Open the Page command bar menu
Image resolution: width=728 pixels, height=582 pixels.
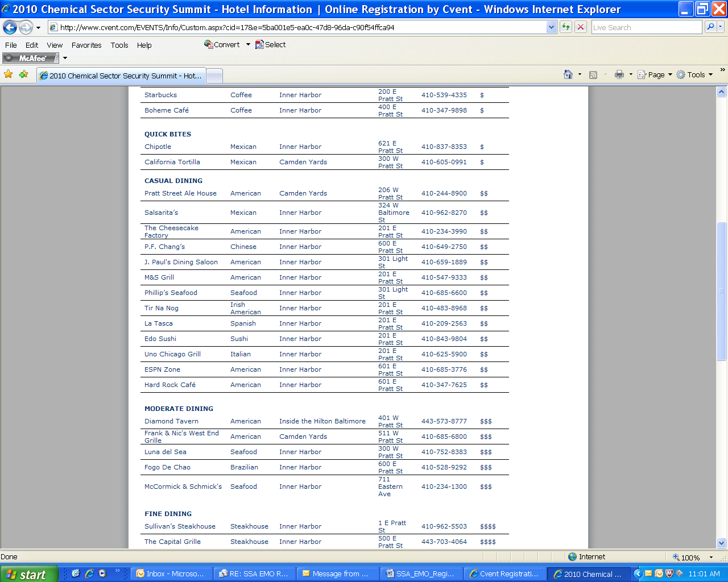(655, 74)
